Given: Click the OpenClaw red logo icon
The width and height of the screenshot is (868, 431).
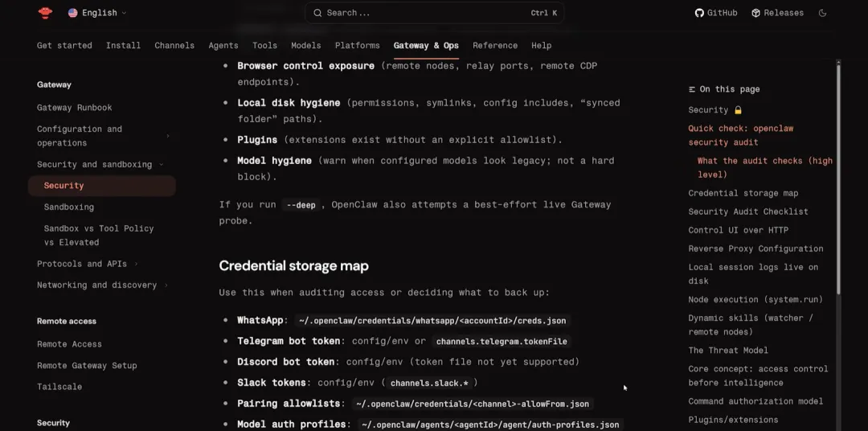Looking at the screenshot, I should [x=45, y=13].
